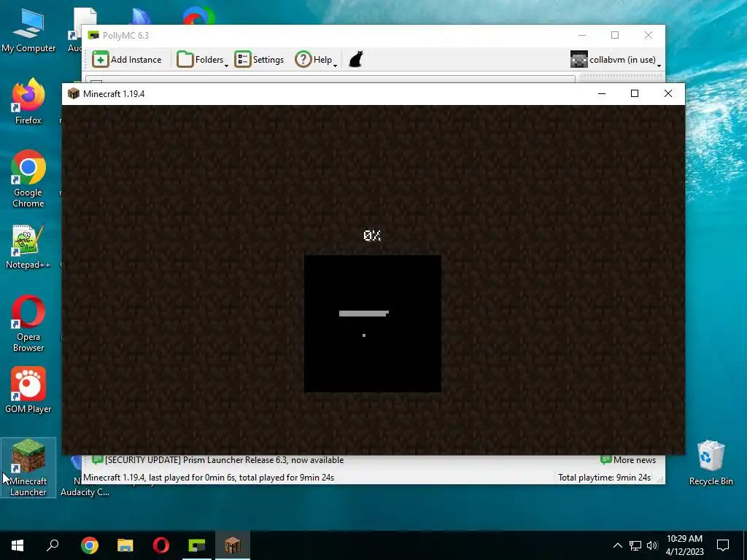
Task: Click the volume speaker tray icon
Action: point(652,545)
